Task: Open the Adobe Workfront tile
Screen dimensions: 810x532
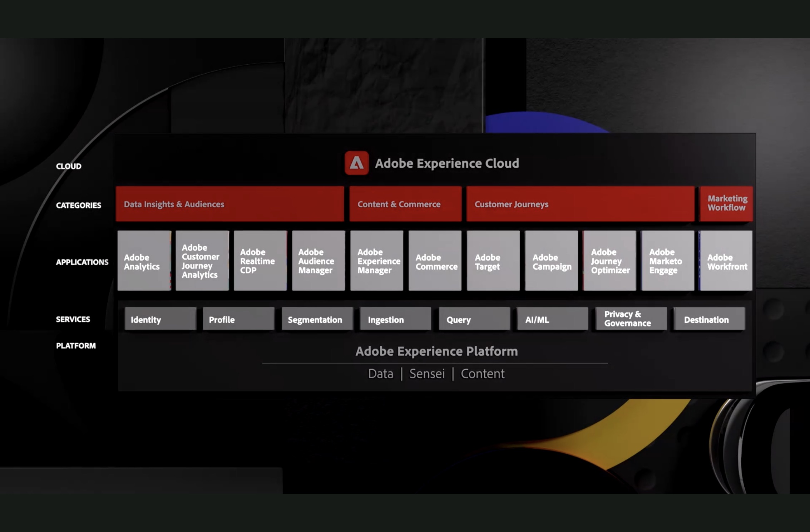Action: [x=726, y=261]
